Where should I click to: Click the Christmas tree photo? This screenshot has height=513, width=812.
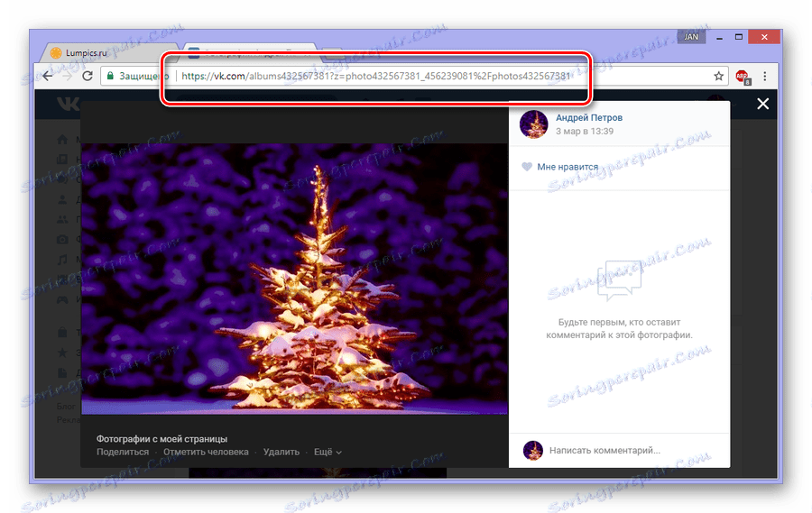295,279
